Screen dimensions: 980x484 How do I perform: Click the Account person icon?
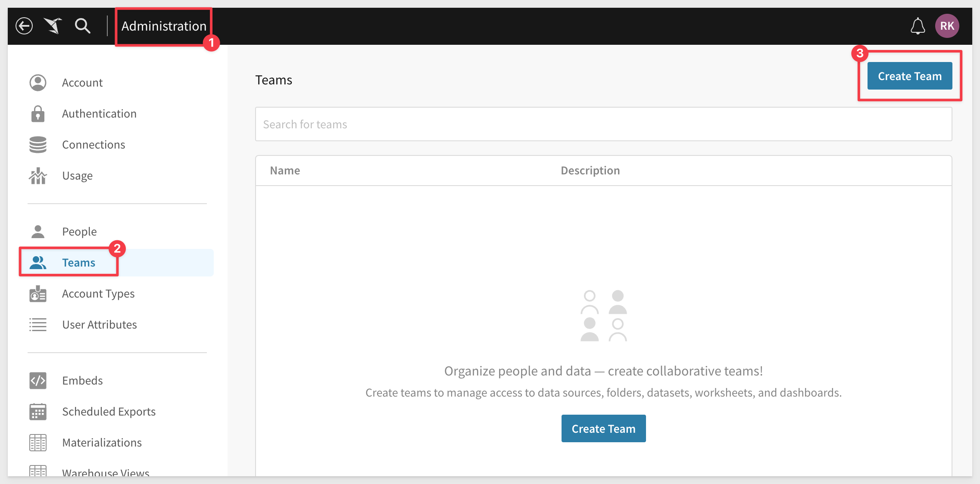pos(38,83)
